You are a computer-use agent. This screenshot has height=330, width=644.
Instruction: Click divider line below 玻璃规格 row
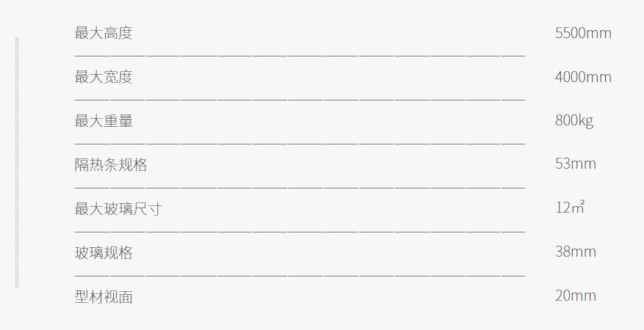[300, 276]
